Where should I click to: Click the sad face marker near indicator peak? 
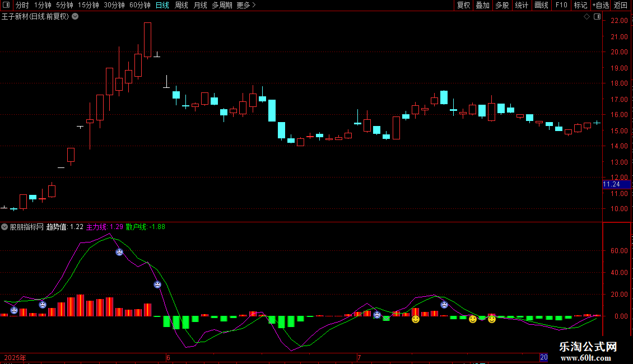(119, 252)
